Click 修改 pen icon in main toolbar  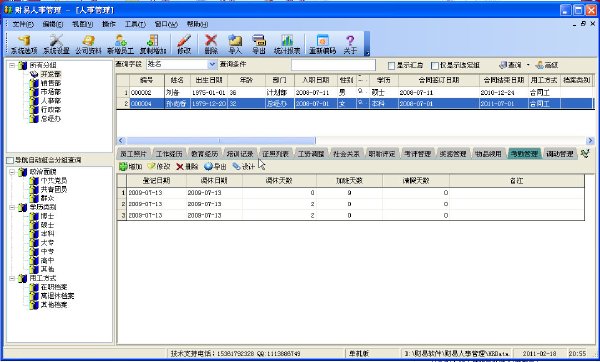click(x=184, y=44)
